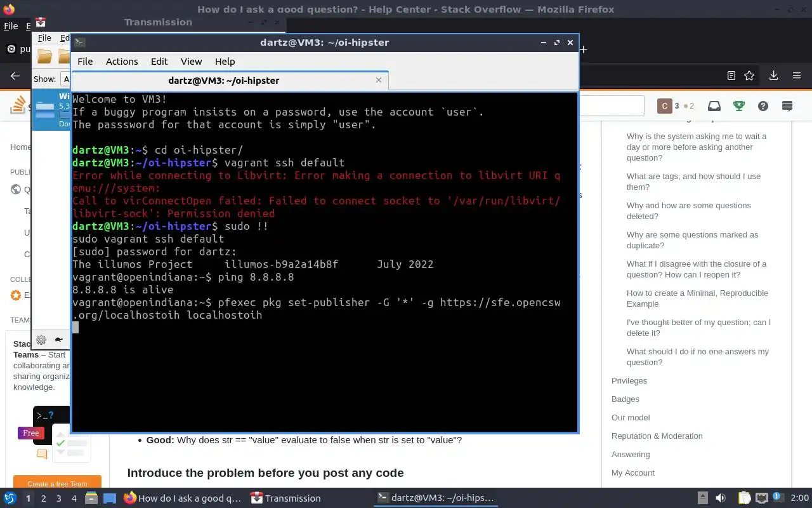Screen dimensions: 812x508
Task: Open the network status tray icon
Action: pyautogui.click(x=762, y=498)
